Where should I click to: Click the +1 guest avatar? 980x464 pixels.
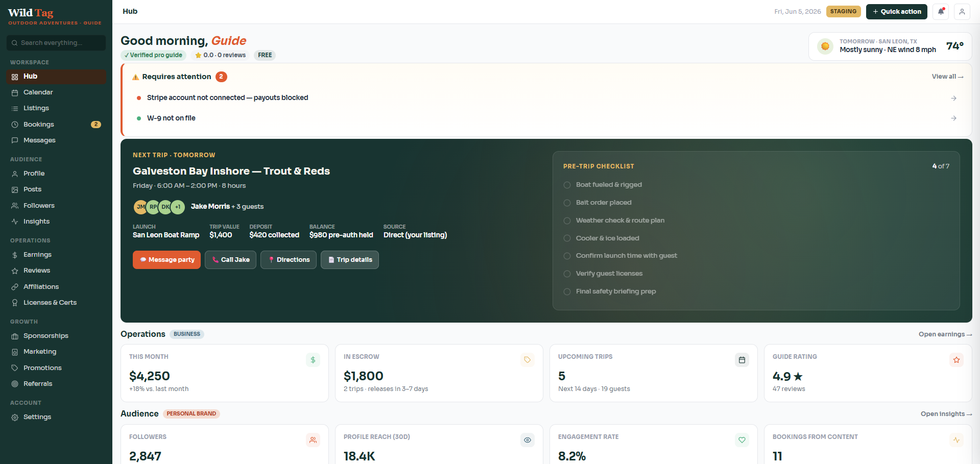[x=178, y=207]
